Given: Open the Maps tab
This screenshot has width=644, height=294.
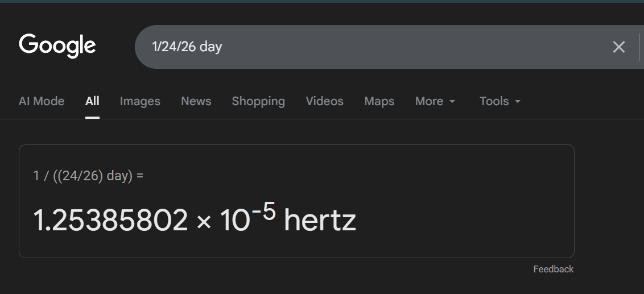Looking at the screenshot, I should (x=379, y=101).
